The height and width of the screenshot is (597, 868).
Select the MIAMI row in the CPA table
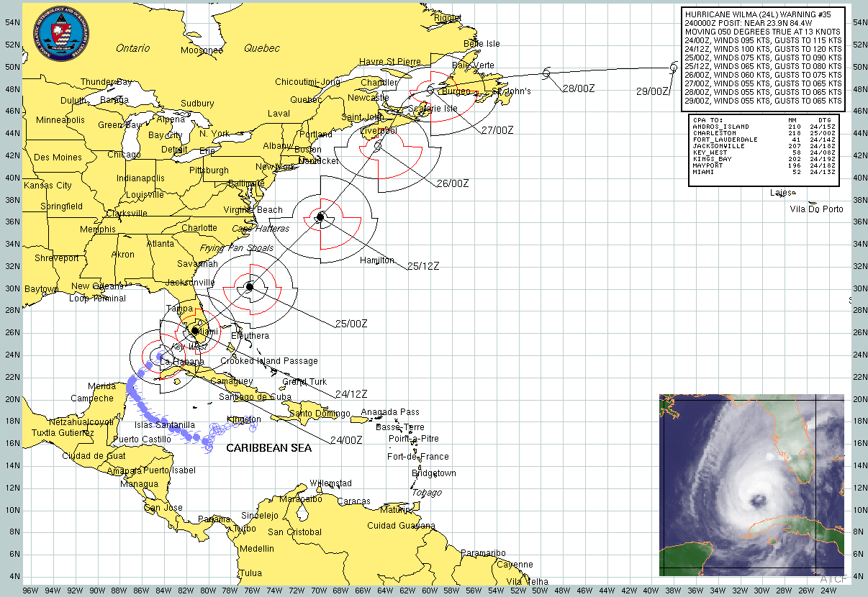[764, 173]
